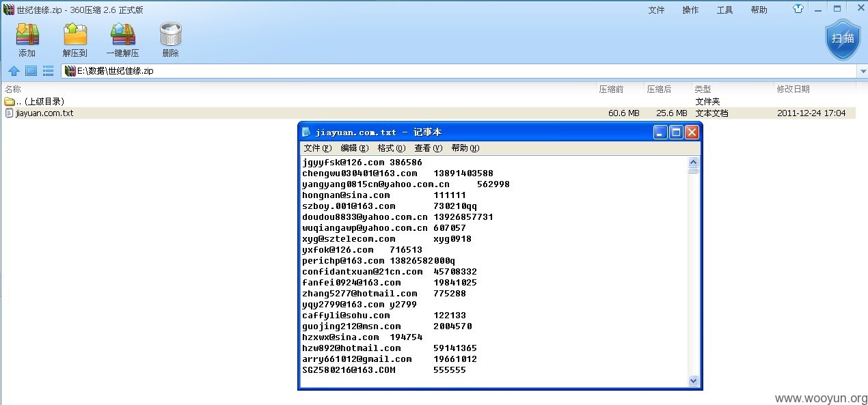Close the Notepad window
Screen dimensions: 868x405
click(692, 132)
